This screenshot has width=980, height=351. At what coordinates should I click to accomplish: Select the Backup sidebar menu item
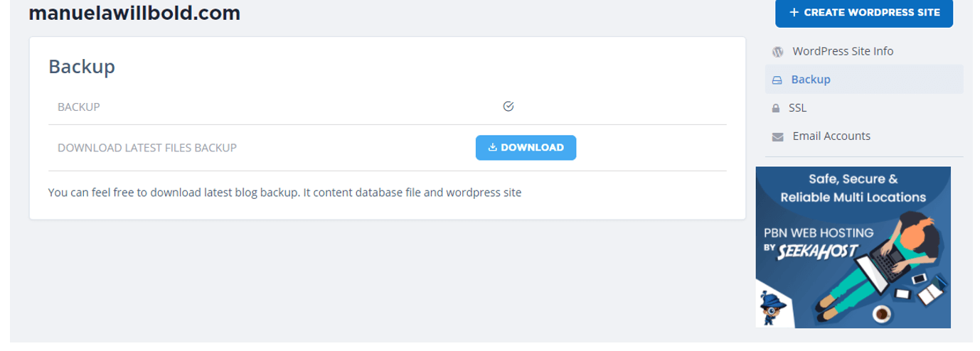coord(811,80)
